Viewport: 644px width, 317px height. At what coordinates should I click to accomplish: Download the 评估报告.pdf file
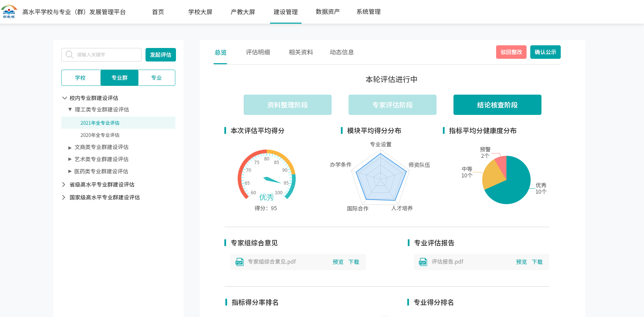coord(537,262)
